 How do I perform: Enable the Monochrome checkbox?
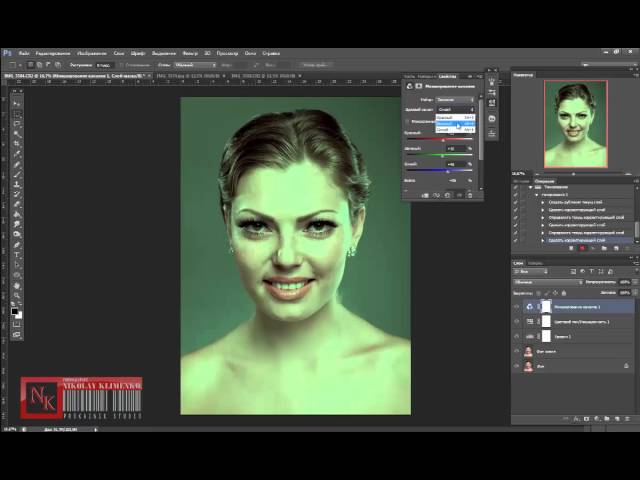point(408,120)
